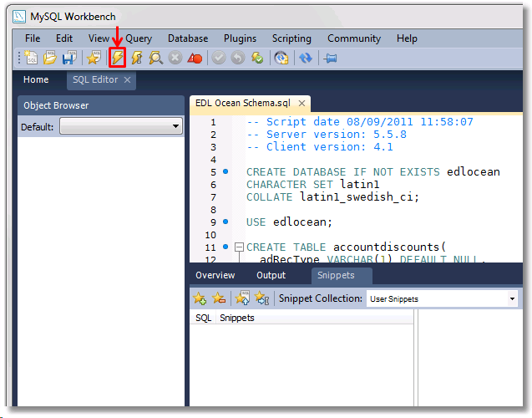This screenshot has width=532, height=418.
Task: Open the Snippet Collection User Snippets dropdown
Action: coord(442,298)
